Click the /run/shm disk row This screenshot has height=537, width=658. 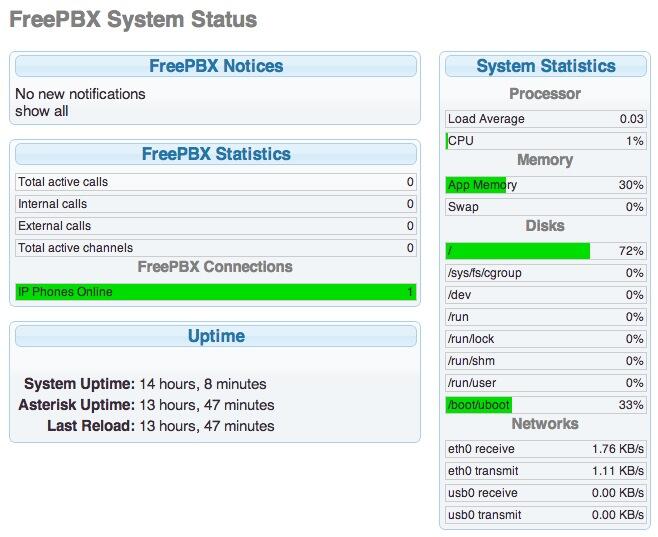click(x=546, y=361)
